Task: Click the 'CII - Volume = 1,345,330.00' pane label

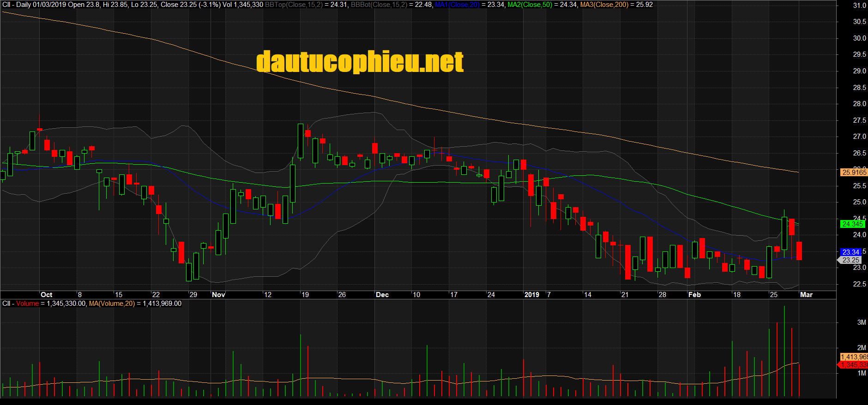Action: coord(44,304)
